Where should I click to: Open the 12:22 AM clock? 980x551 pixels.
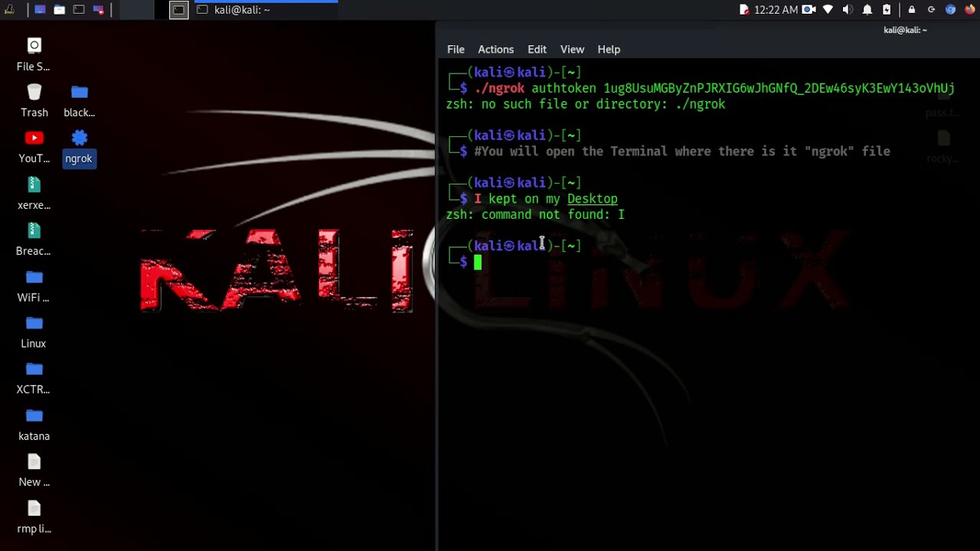pyautogui.click(x=776, y=10)
